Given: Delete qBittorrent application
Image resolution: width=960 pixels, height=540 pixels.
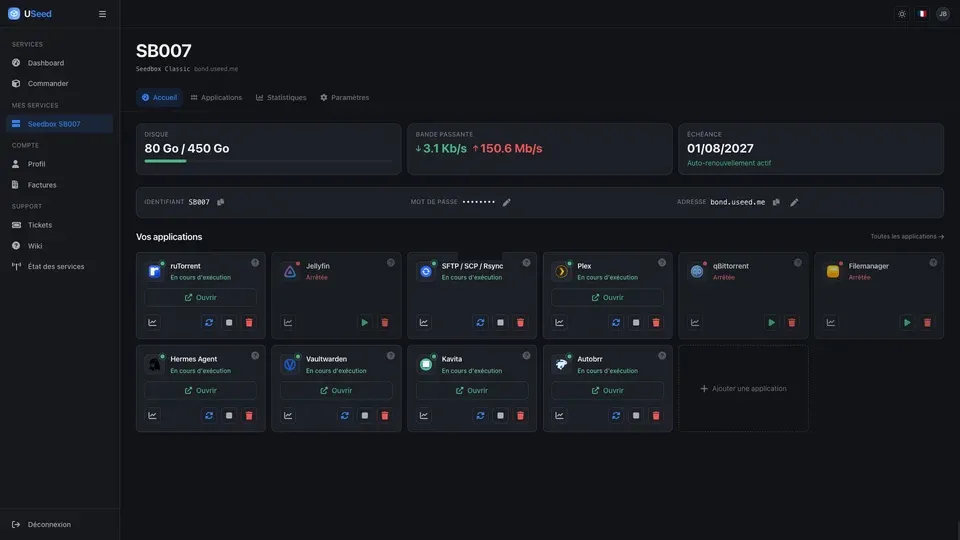Looking at the screenshot, I should point(792,323).
